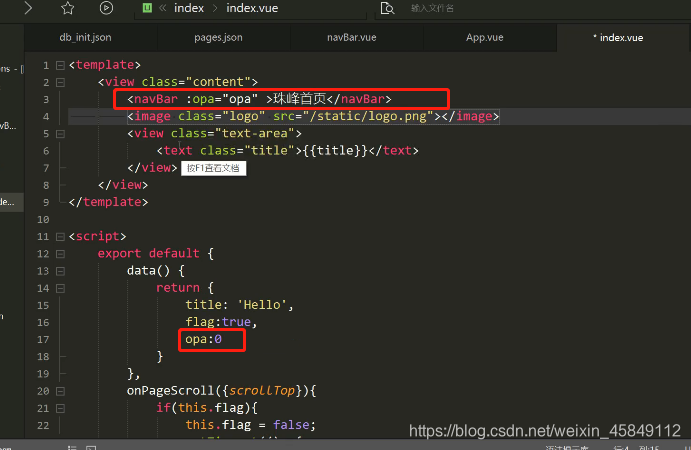Switch to the App.vue tab
The image size is (691, 450).
[485, 37]
